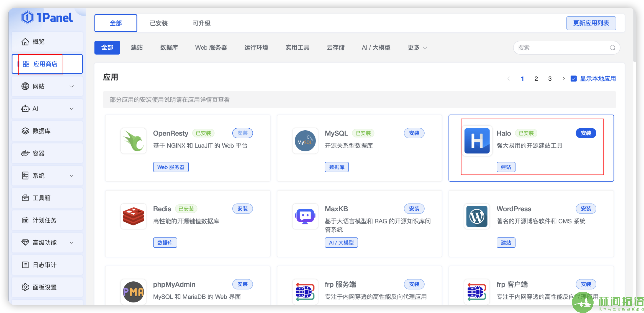Viewport: 644px width, 313px height.
Task: Open the 数据库 layers icon
Action: pyautogui.click(x=25, y=131)
